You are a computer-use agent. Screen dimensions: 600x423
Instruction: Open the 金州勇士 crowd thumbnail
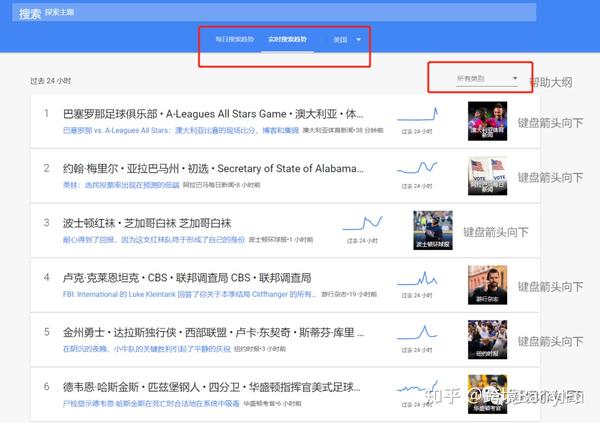(x=488, y=340)
